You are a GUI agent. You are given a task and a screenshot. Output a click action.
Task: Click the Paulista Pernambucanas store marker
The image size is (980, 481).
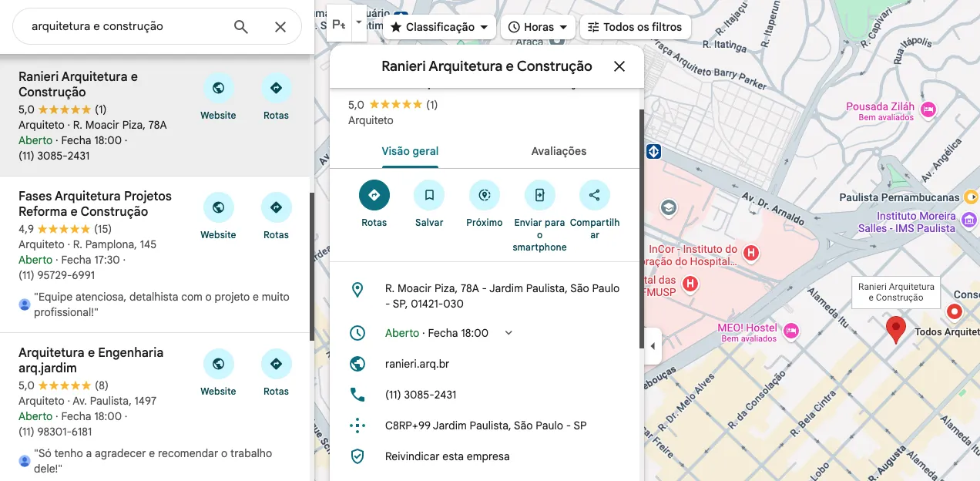[x=971, y=197]
